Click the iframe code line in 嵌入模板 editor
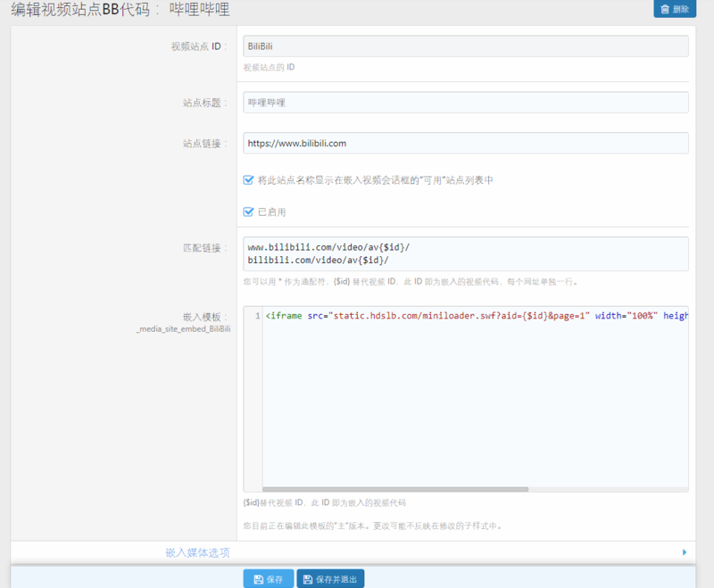The image size is (714, 588). click(477, 316)
